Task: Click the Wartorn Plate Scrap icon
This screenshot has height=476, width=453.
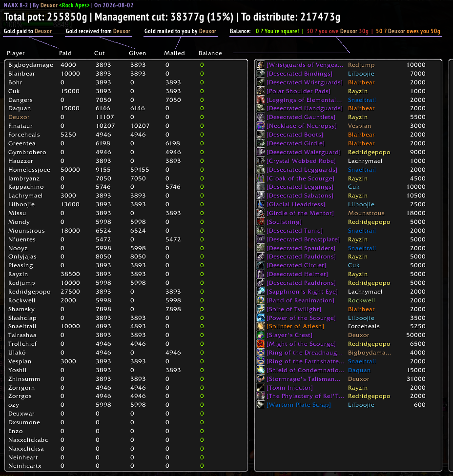Action: [x=261, y=405]
